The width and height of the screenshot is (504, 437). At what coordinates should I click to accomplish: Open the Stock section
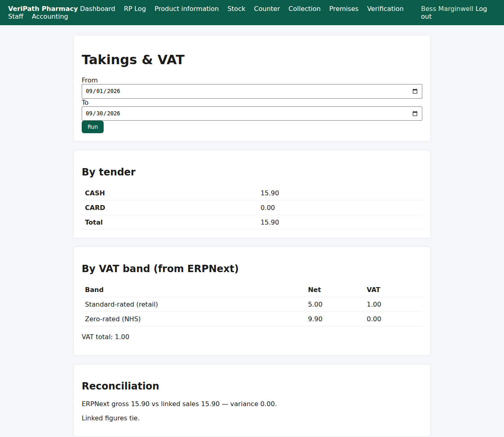(x=236, y=9)
